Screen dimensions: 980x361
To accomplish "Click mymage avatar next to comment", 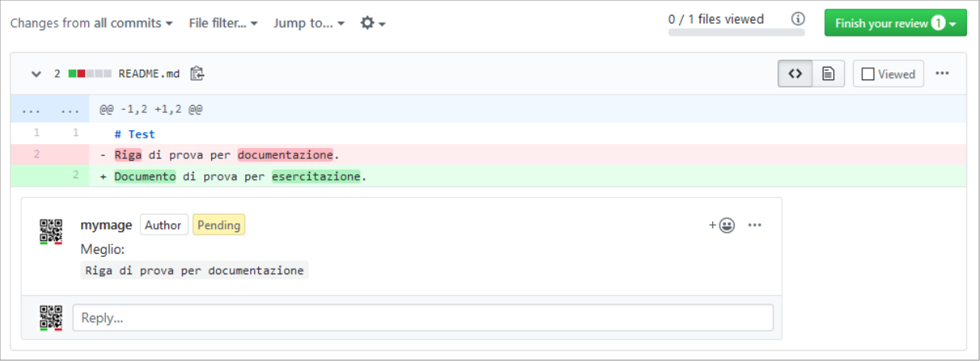I will coord(52,231).
